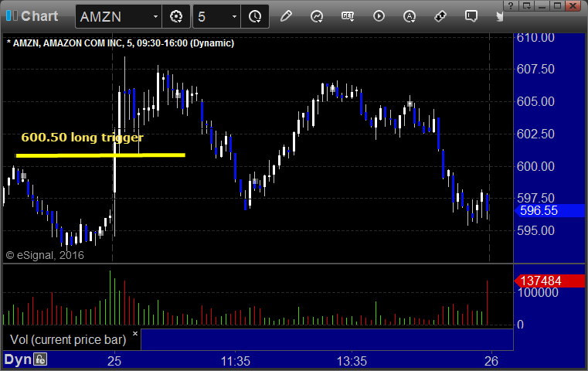Image resolution: width=588 pixels, height=371 pixels.
Task: Click the 595.00 price axis label
Action: 535,230
